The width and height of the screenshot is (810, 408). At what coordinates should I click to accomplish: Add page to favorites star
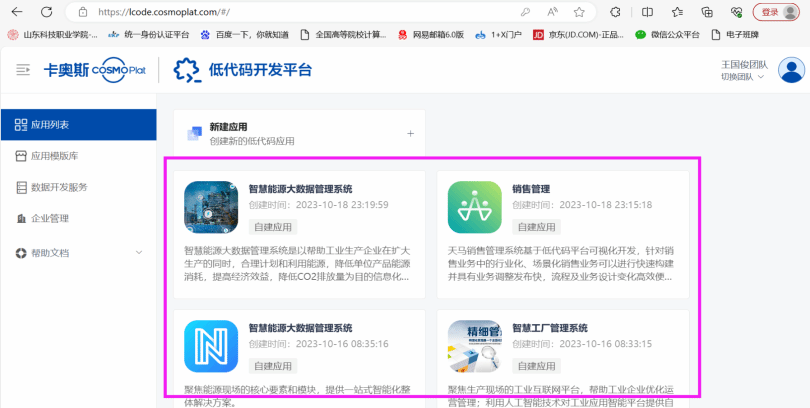(579, 12)
